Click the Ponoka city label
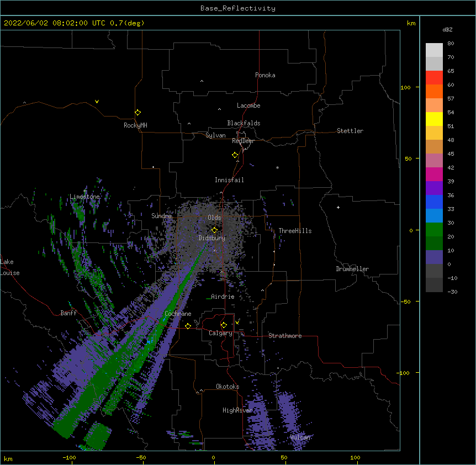This screenshot has width=476, height=465. tap(265, 75)
